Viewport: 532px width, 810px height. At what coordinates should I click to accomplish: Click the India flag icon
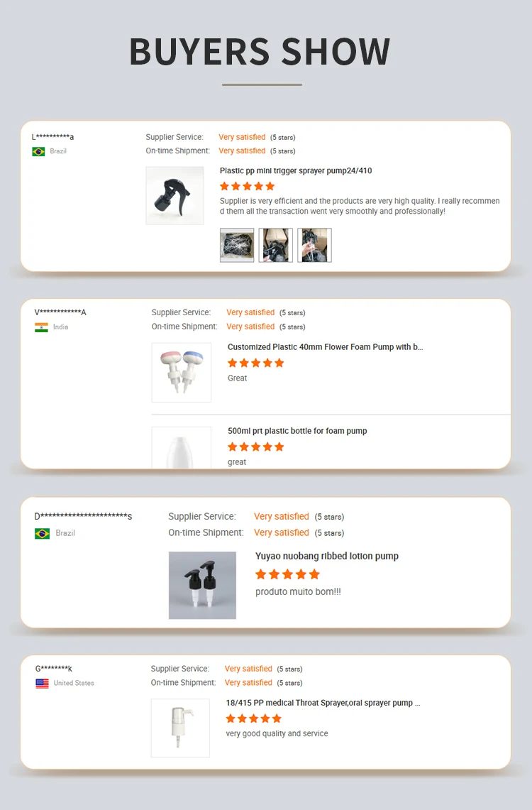(x=41, y=327)
